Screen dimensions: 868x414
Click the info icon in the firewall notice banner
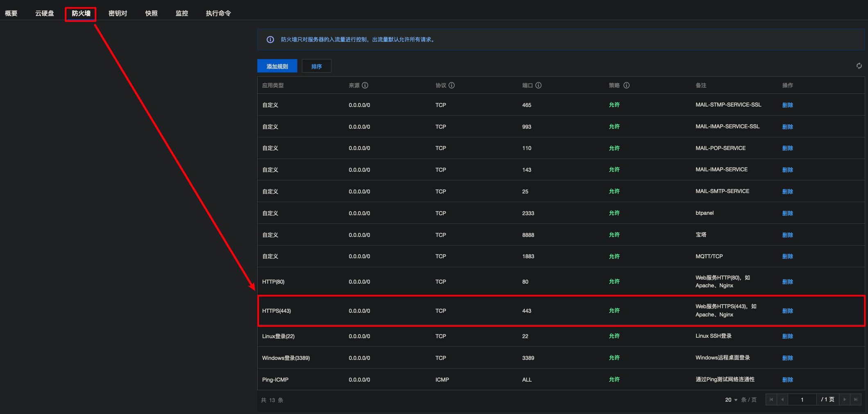270,40
